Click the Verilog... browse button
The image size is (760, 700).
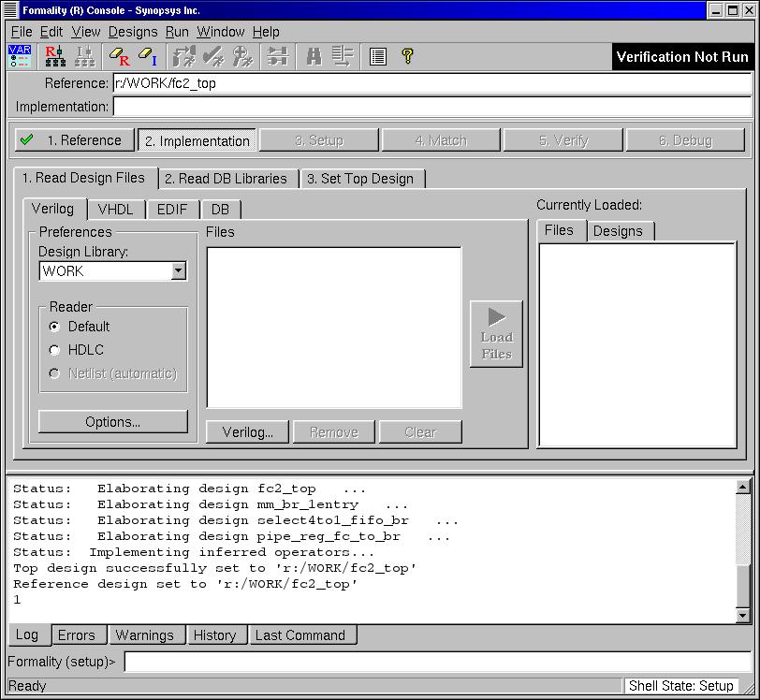tap(248, 432)
